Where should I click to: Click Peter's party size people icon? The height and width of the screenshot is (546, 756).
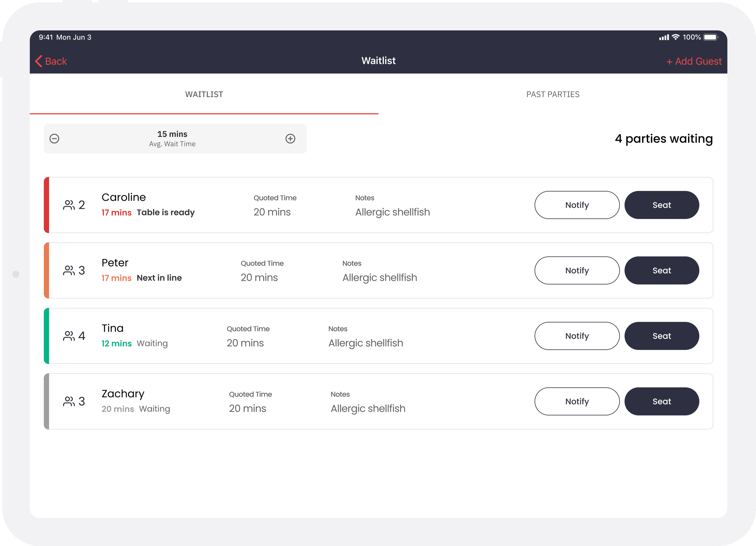69,270
